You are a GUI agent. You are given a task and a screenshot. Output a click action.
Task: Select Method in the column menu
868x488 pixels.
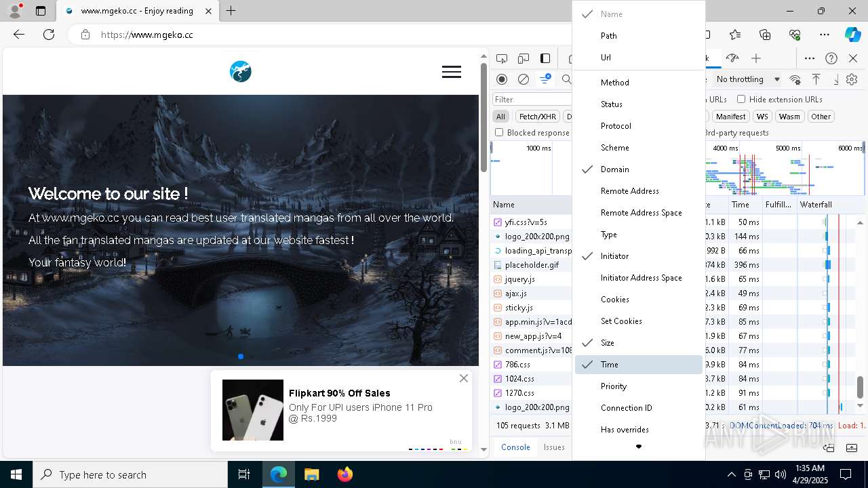click(639, 83)
